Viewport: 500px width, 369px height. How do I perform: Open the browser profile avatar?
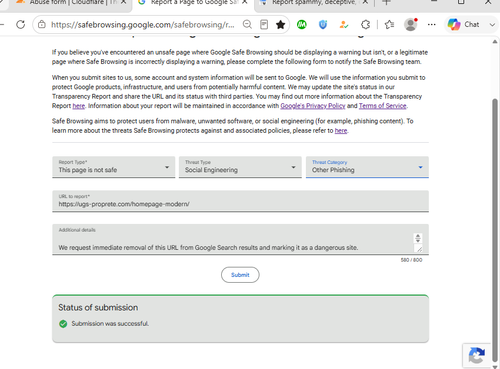pyautogui.click(x=411, y=25)
